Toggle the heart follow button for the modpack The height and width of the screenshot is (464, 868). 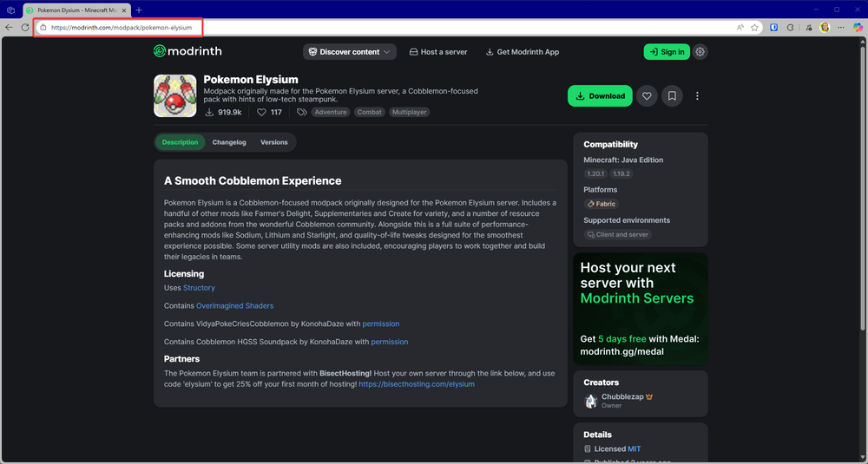646,96
